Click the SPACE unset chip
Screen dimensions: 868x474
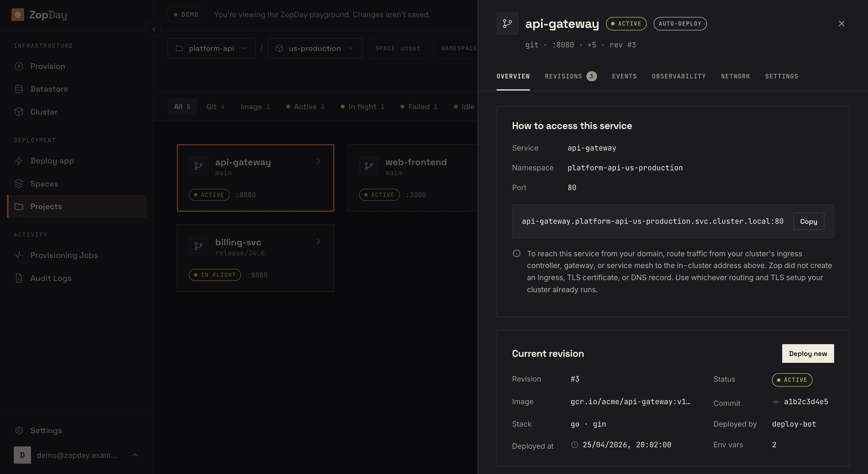tap(398, 48)
